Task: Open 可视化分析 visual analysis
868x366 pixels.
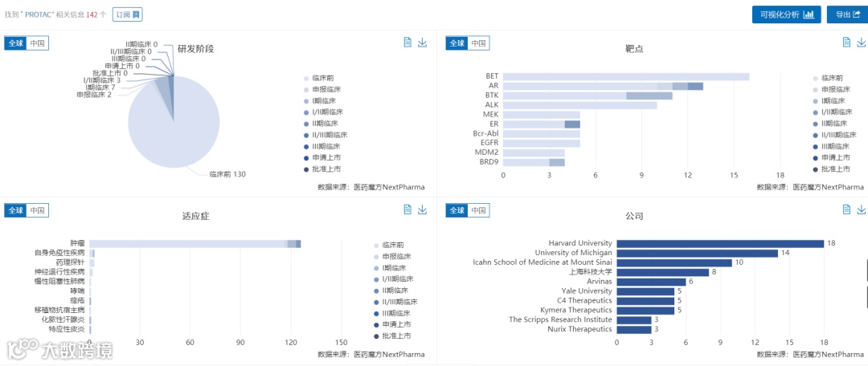Action: pyautogui.click(x=786, y=15)
